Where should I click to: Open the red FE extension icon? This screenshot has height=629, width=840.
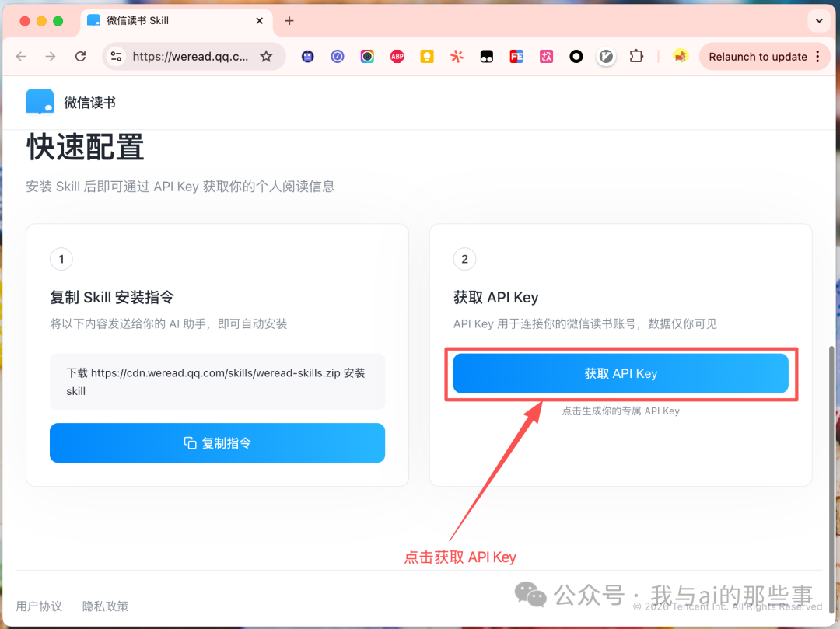516,56
